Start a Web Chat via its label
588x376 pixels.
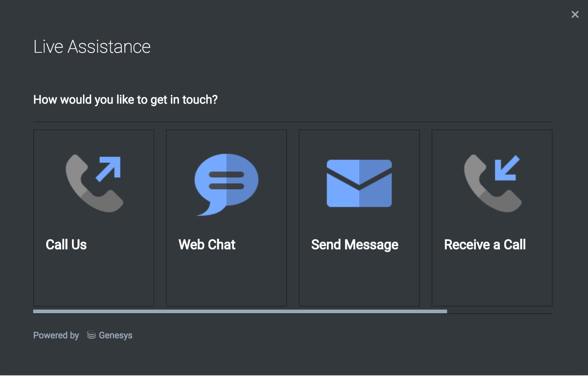click(207, 245)
